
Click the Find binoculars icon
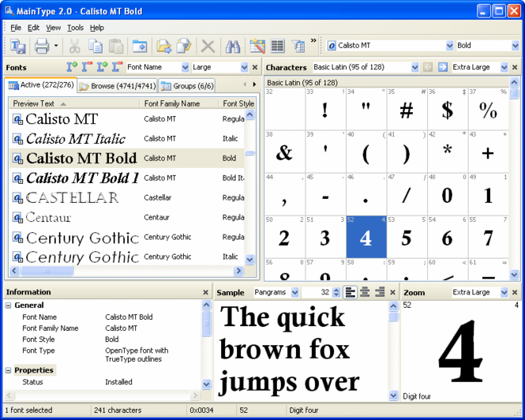[233, 46]
